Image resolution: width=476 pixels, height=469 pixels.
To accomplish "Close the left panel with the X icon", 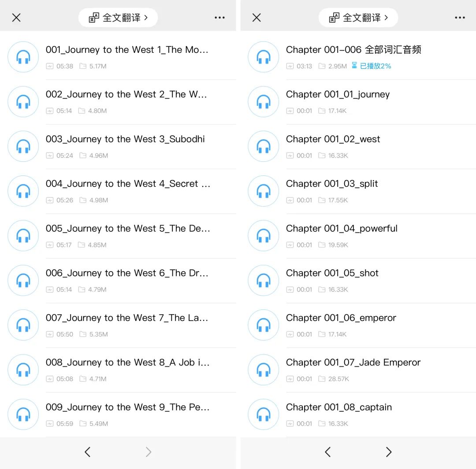I will pos(16,18).
